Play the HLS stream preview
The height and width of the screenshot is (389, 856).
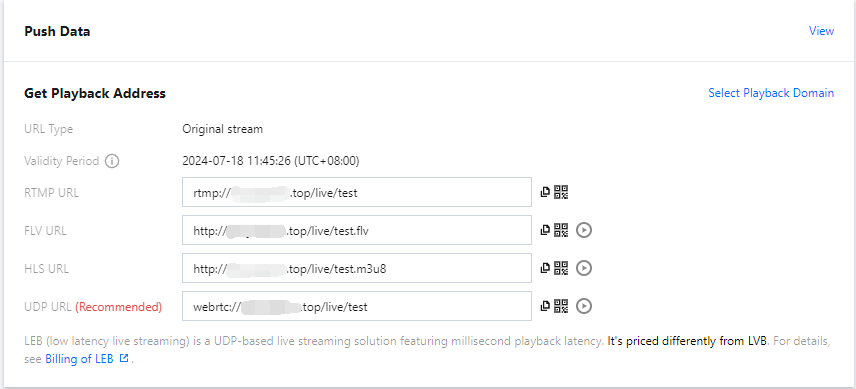(x=584, y=268)
